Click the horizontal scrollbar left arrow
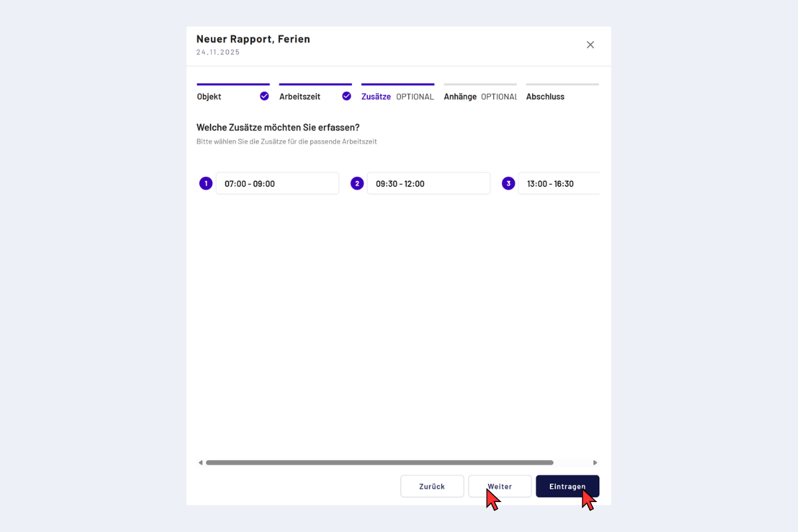 [200, 462]
